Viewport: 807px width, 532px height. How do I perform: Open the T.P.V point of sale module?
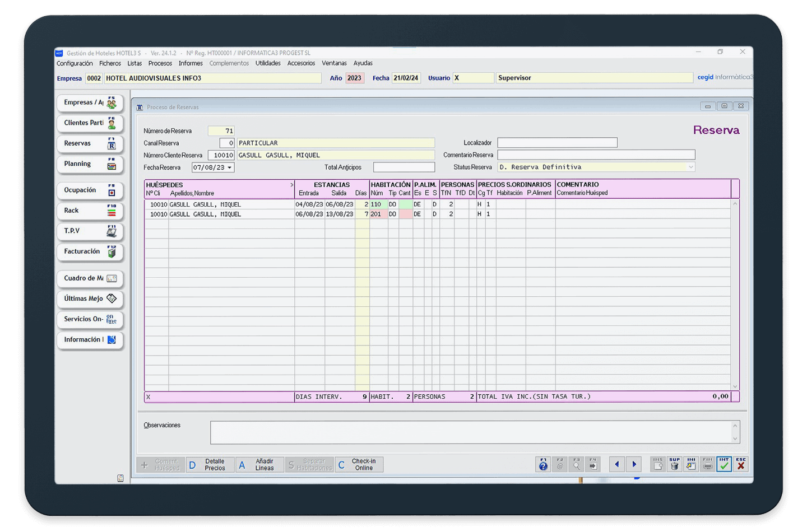[x=90, y=231]
